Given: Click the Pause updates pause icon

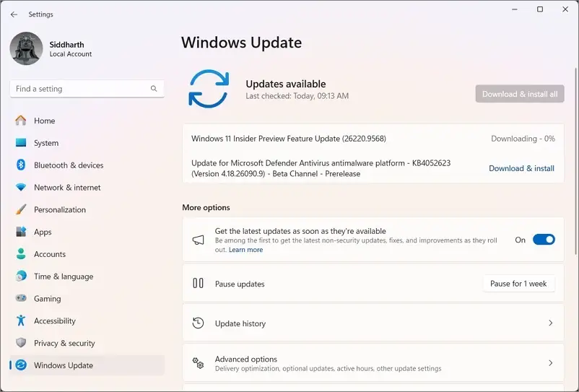Looking at the screenshot, I should coord(199,284).
